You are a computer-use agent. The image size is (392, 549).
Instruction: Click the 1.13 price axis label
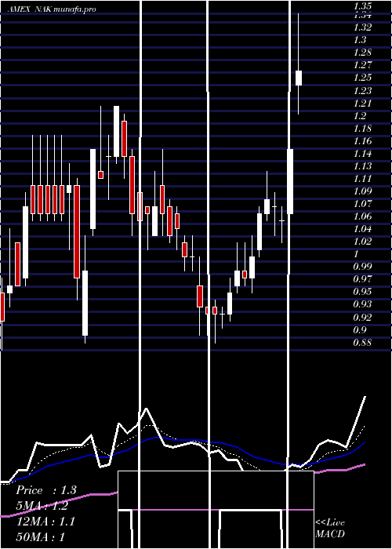(362, 166)
